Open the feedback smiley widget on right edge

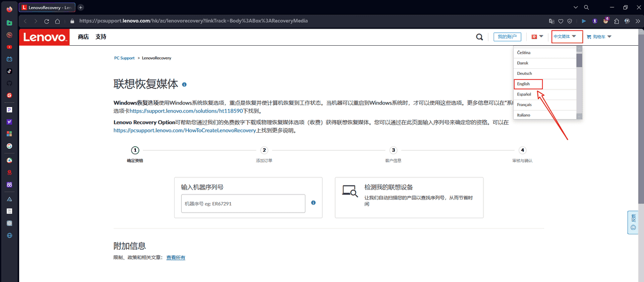(633, 223)
